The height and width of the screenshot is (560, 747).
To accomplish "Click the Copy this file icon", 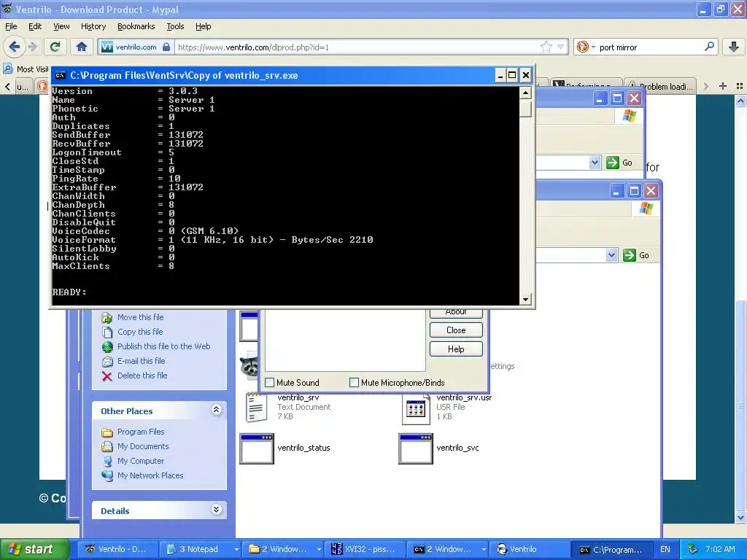I will coord(107,332).
